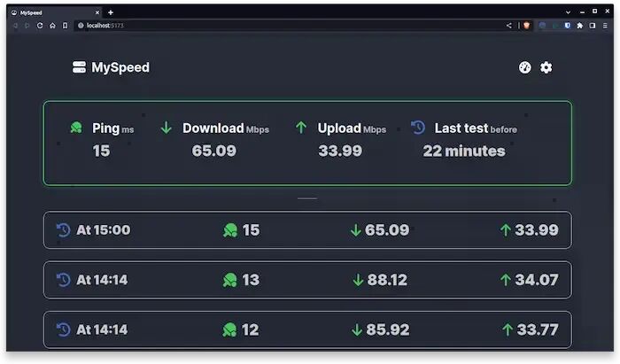Viewport: 620px width, 364px height.
Task: Open settings with the gear icon
Action: coord(546,67)
